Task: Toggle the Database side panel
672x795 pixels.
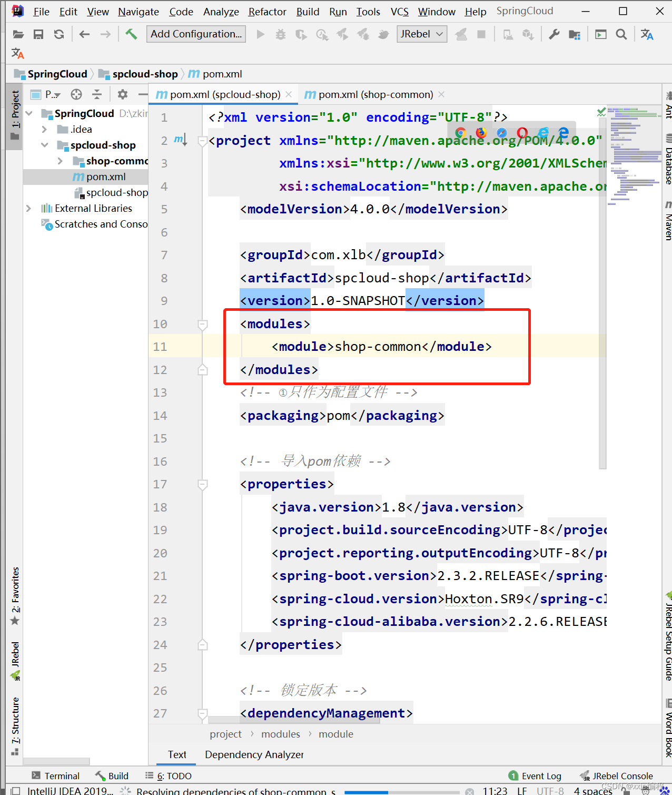Action: point(668,160)
